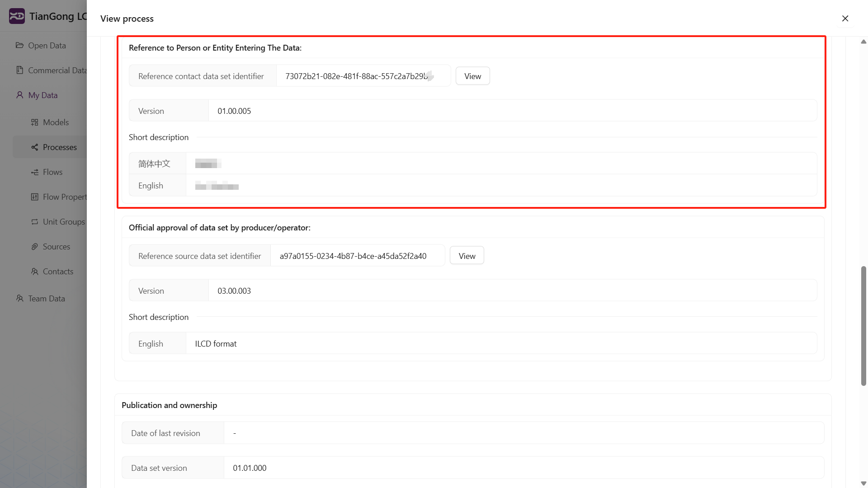Click the My Data person icon
Screen dimensions: 868x488
pos(19,95)
